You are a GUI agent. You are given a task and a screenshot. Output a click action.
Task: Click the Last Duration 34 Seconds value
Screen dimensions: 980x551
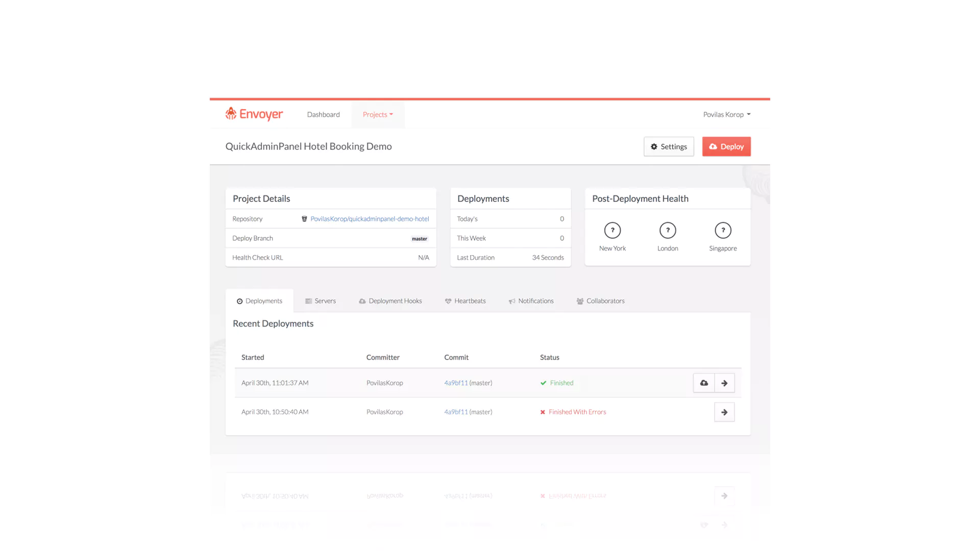pyautogui.click(x=548, y=258)
